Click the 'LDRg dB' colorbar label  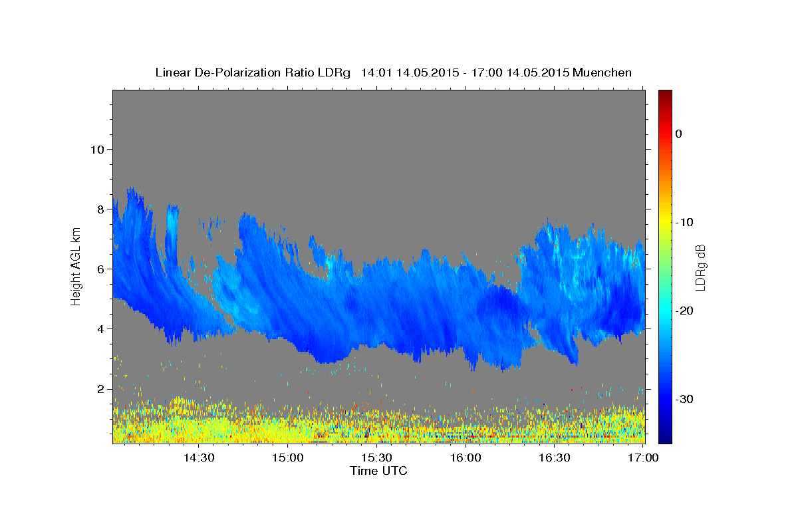[x=700, y=267]
